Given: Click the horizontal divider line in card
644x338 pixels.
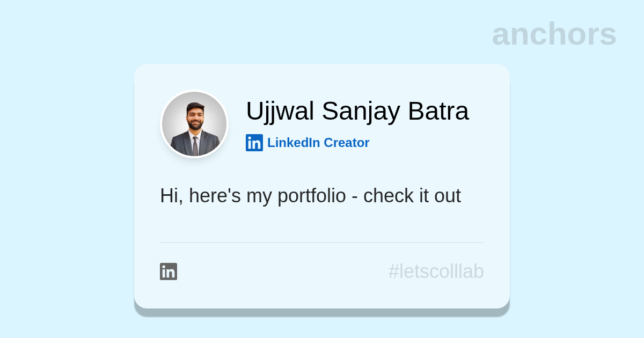Looking at the screenshot, I should 322,243.
